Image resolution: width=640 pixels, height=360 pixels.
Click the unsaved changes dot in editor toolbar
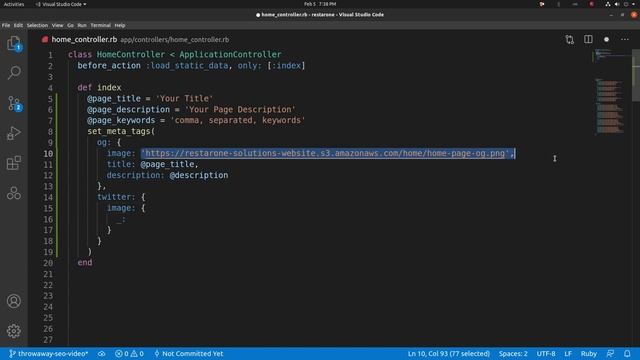tap(607, 40)
